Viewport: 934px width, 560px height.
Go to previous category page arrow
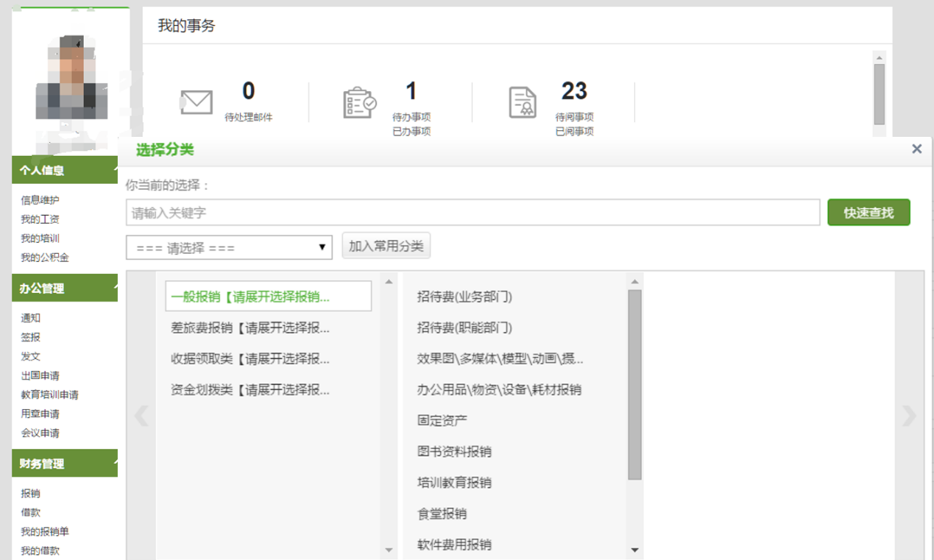tap(141, 416)
